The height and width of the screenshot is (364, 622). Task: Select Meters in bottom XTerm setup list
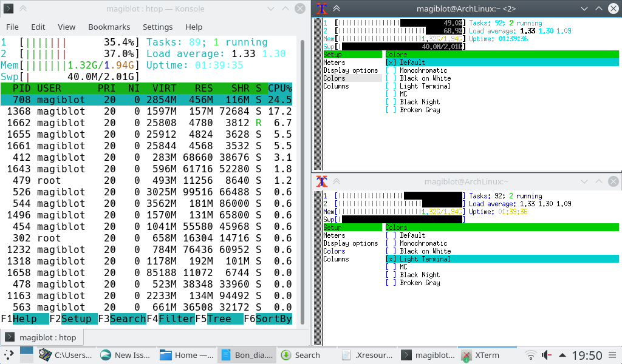(335, 235)
